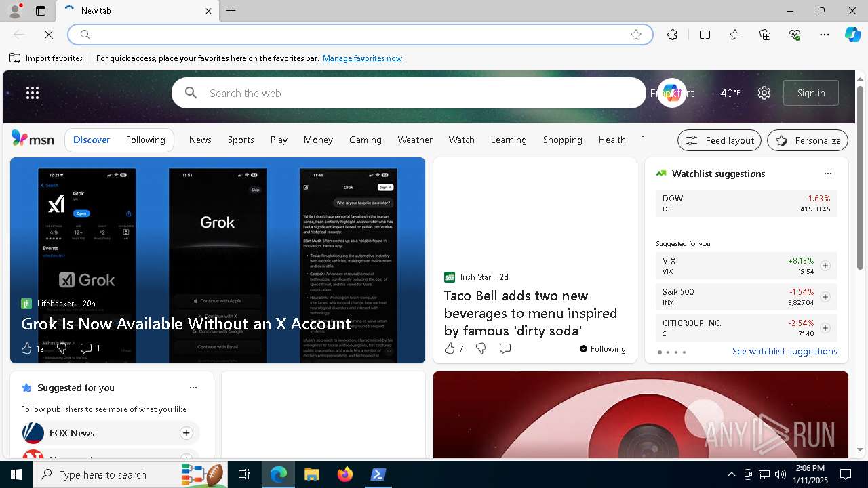Dislike the Taco Bell article
The height and width of the screenshot is (488, 868).
point(480,348)
